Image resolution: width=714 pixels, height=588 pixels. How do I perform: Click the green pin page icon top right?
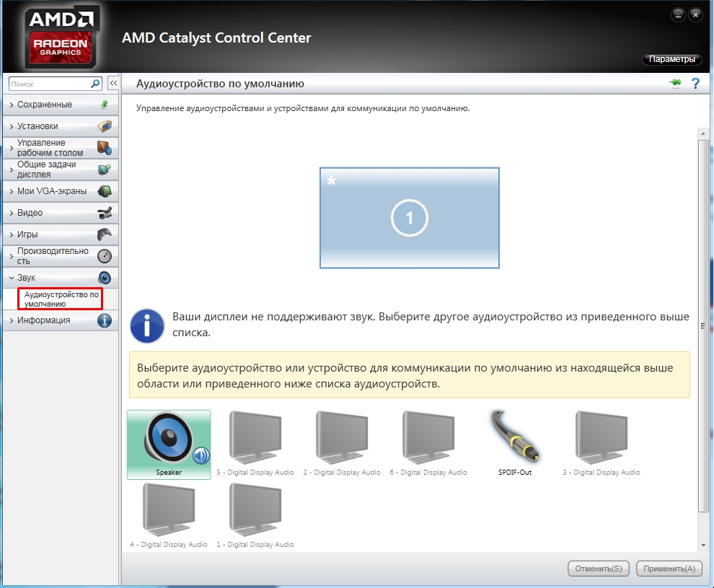click(x=675, y=82)
